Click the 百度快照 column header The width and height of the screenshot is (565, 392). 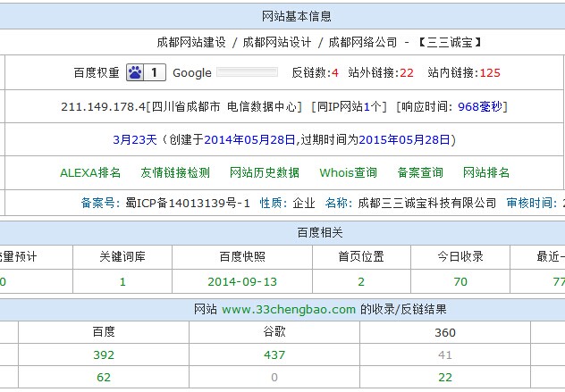(x=242, y=257)
